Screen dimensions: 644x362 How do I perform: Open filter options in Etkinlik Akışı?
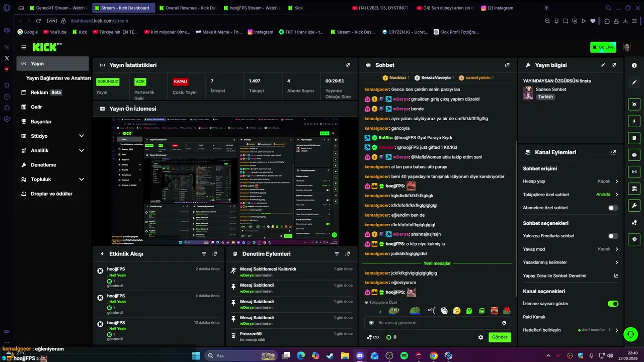(204, 254)
